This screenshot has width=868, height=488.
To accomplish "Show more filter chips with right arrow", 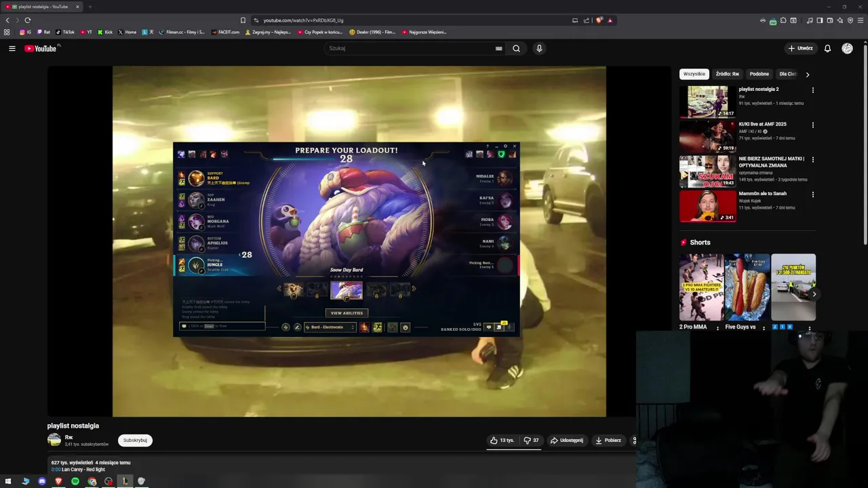I will click(x=807, y=75).
